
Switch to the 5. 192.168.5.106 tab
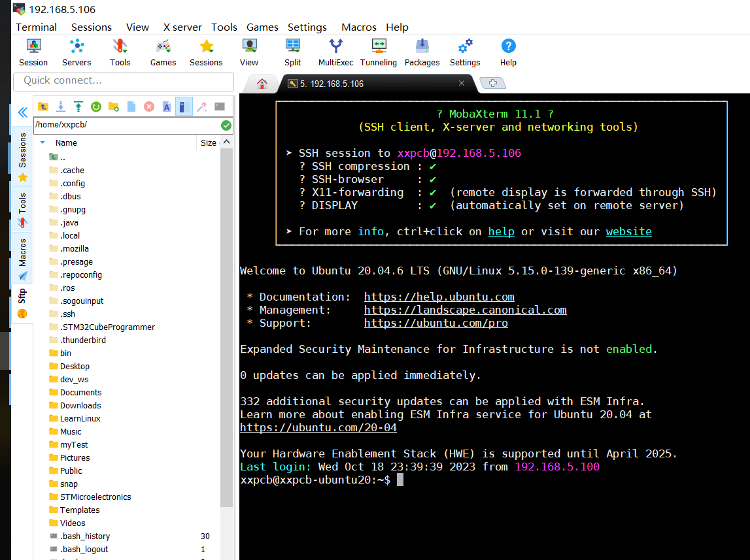click(373, 84)
